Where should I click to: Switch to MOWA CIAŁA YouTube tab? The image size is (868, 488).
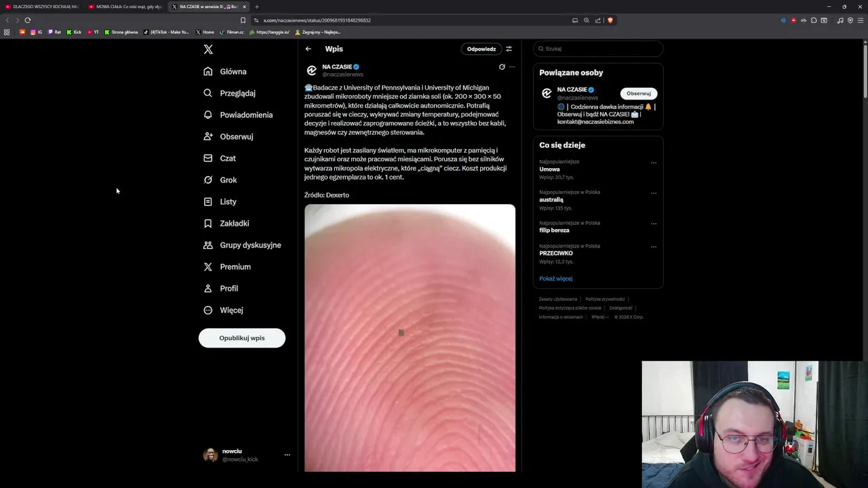click(125, 7)
